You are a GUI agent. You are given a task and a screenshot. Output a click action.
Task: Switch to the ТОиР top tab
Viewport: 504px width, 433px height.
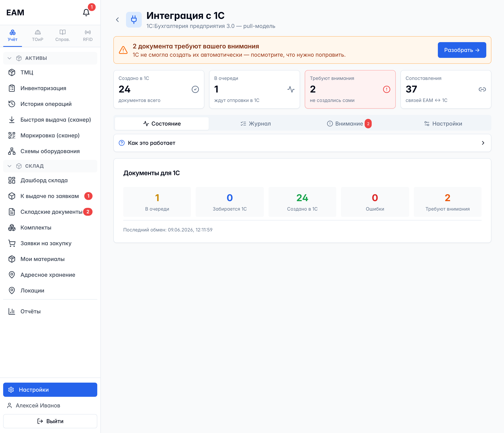click(x=38, y=36)
